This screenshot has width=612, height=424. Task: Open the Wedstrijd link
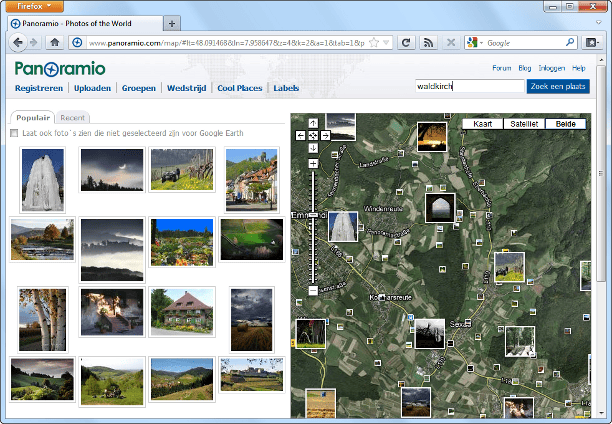coord(187,88)
